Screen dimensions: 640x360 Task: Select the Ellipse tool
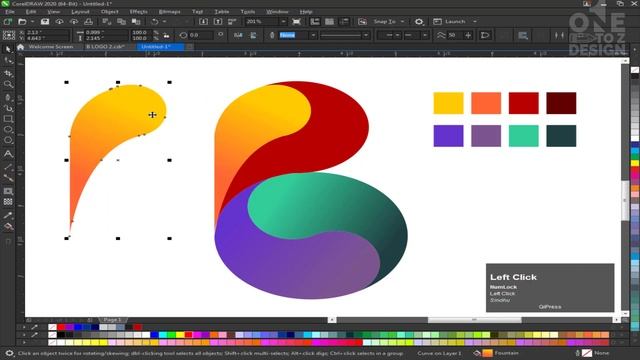click(x=8, y=130)
